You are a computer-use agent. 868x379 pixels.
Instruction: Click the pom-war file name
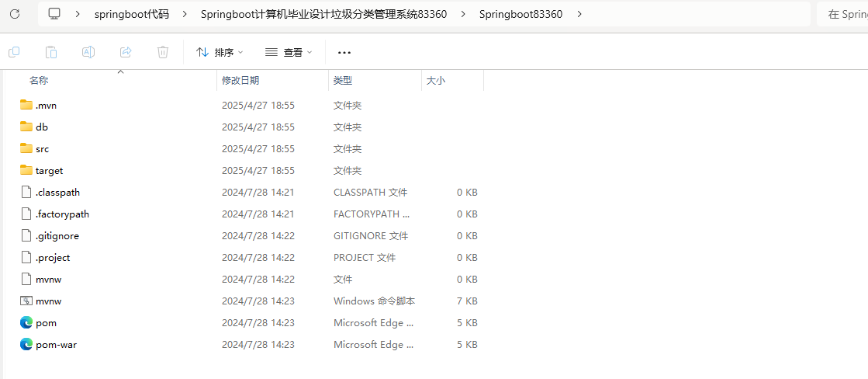(x=56, y=345)
